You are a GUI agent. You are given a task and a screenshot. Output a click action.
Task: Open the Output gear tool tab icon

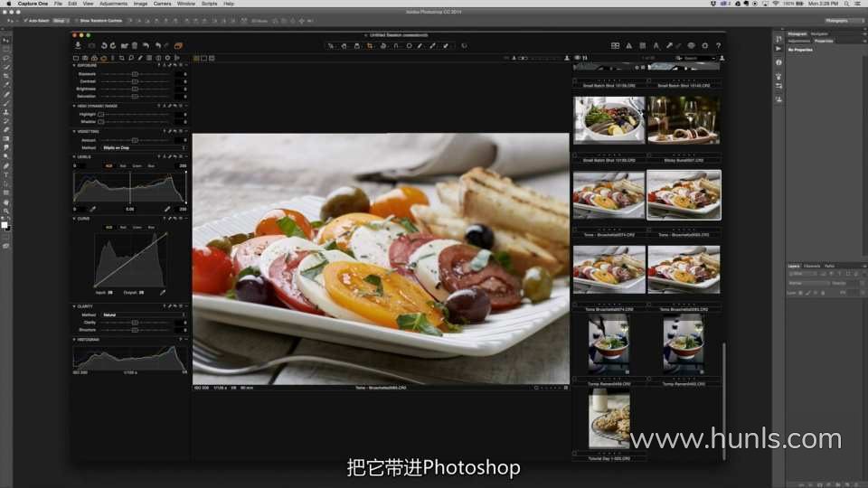pos(168,58)
